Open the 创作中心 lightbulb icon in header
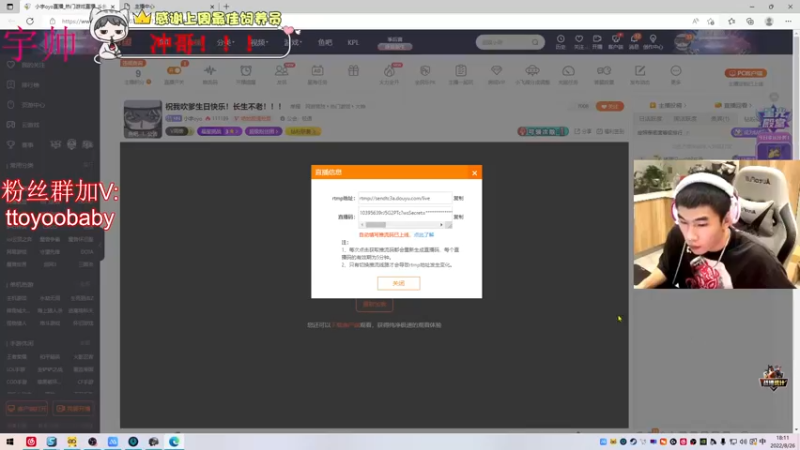Screen dimensions: 800x450 coord(653,42)
